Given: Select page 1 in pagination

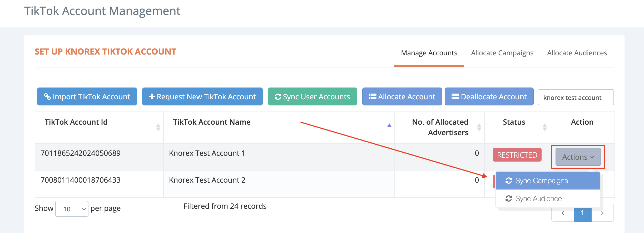Looking at the screenshot, I should (x=582, y=213).
